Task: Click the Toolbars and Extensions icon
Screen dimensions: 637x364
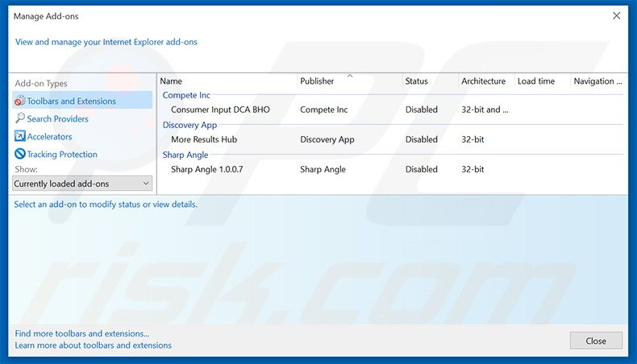Action: (x=20, y=101)
